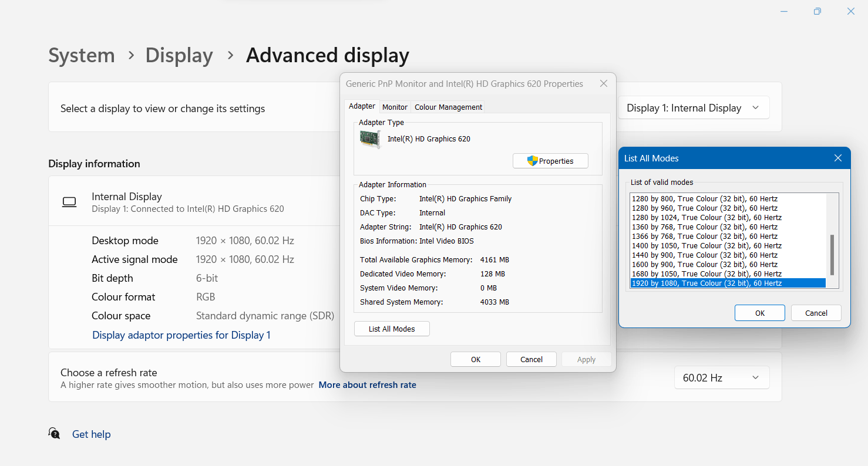Go to Display in the breadcrumb
The height and width of the screenshot is (466, 868).
pyautogui.click(x=179, y=55)
